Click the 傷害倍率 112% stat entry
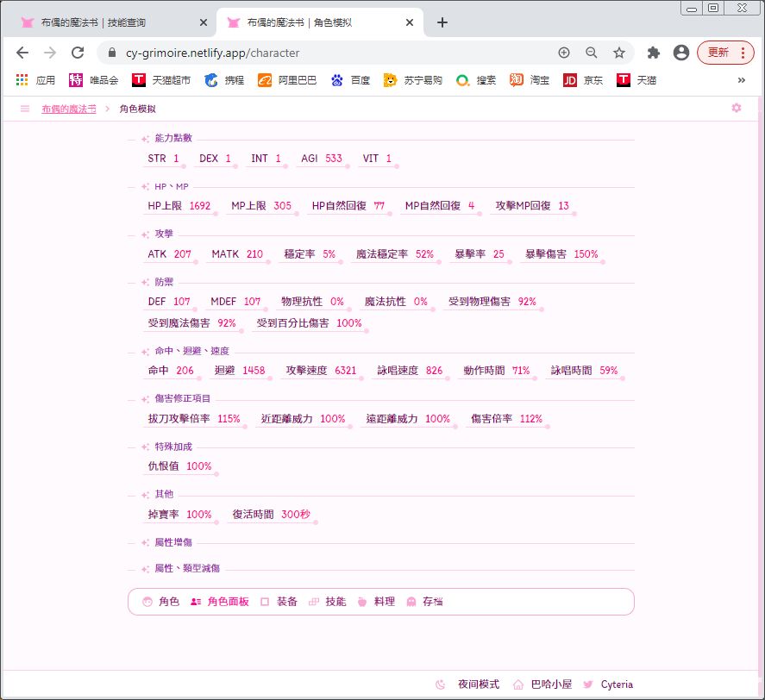This screenshot has height=700, width=765. (x=506, y=419)
